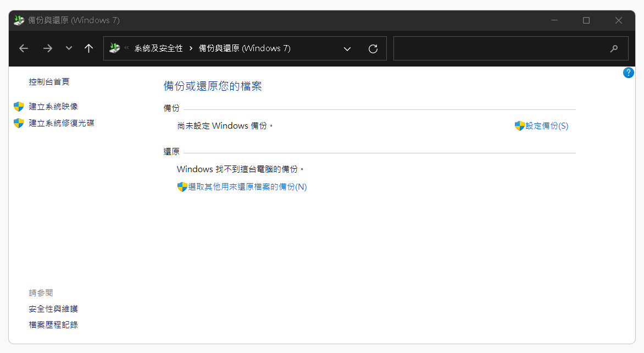
Task: Expand the breadcrumb chevron after 系統及安全性
Action: 191,48
